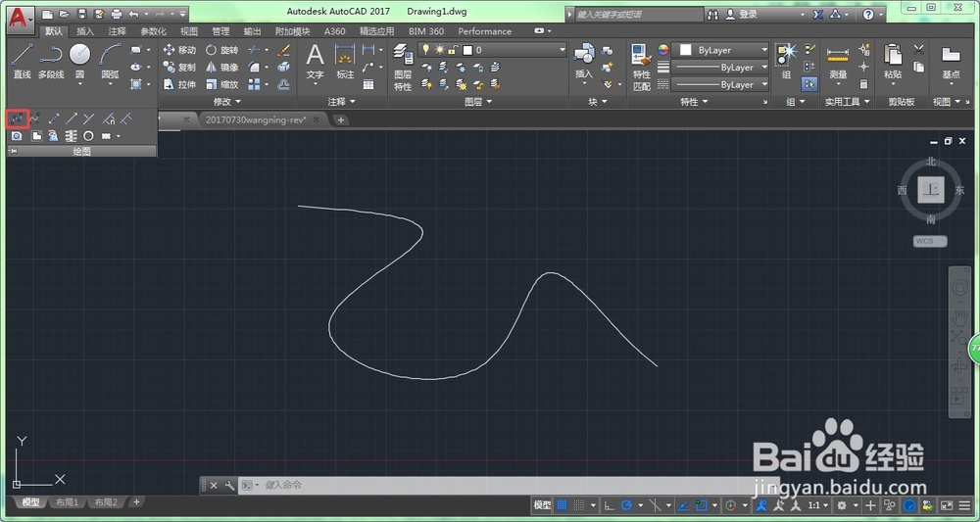
Task: Toggle grid display in status bar
Action: point(562,504)
